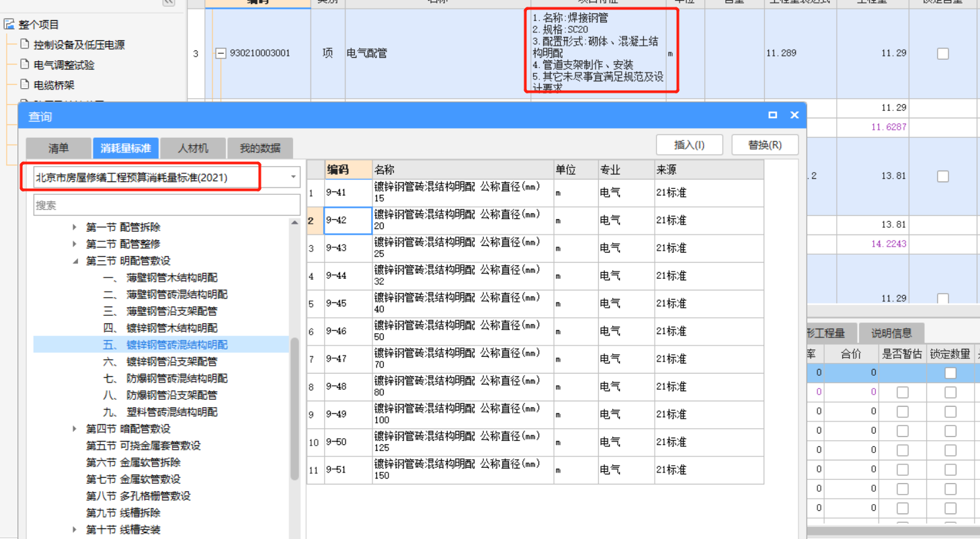Image resolution: width=980 pixels, height=539 pixels.
Task: Select the 电气调整试验 document icon
Action: (x=25, y=65)
